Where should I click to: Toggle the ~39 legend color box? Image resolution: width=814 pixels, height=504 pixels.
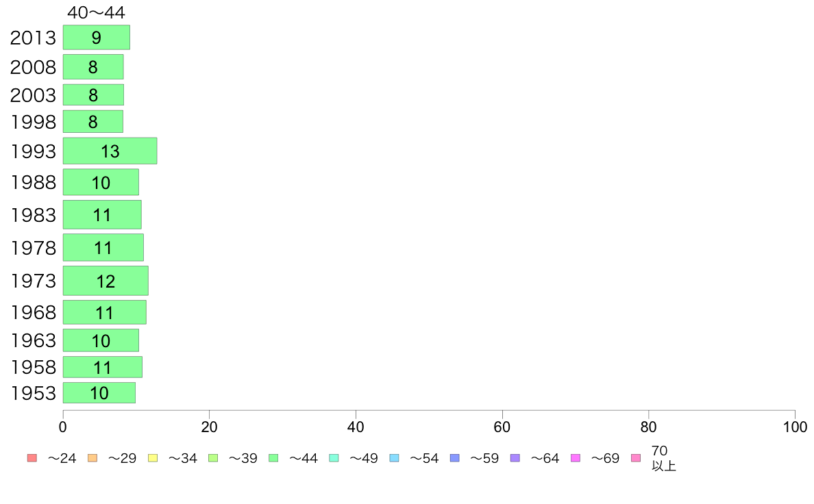[x=213, y=458]
